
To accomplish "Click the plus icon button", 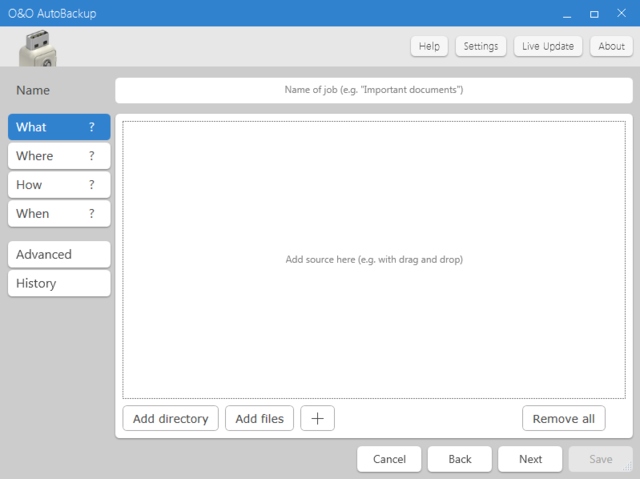I will tap(317, 418).
